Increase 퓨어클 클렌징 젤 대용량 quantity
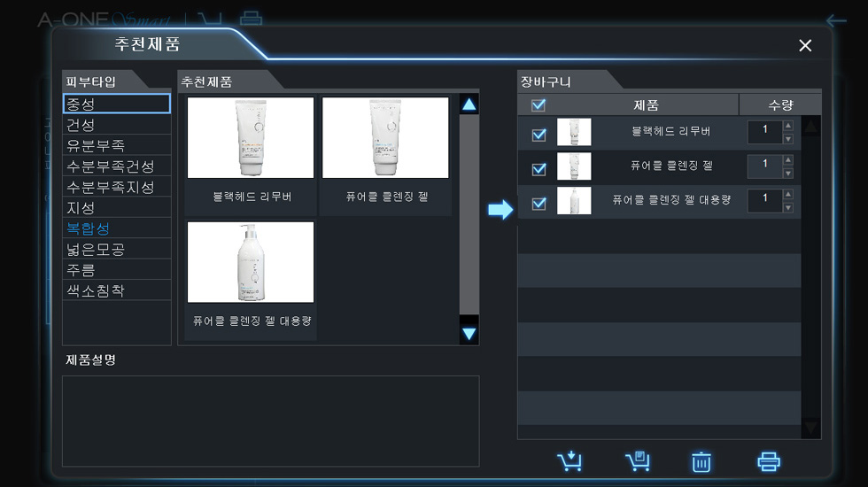Viewport: 868px width, 487px height. (x=788, y=194)
